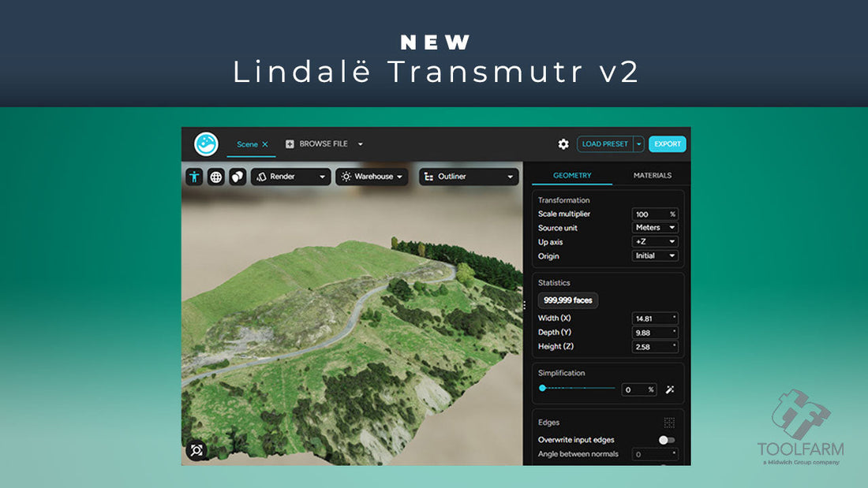Click the zoom extents icon in viewport
Image resolution: width=868 pixels, height=488 pixels.
(x=196, y=450)
